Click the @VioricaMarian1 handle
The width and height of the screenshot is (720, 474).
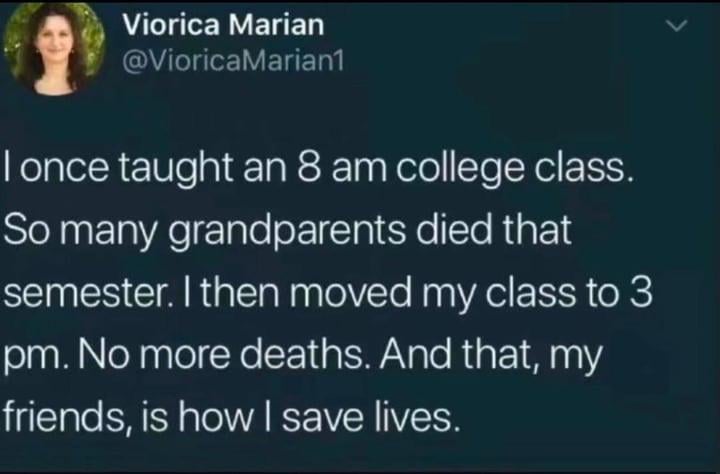[232, 60]
